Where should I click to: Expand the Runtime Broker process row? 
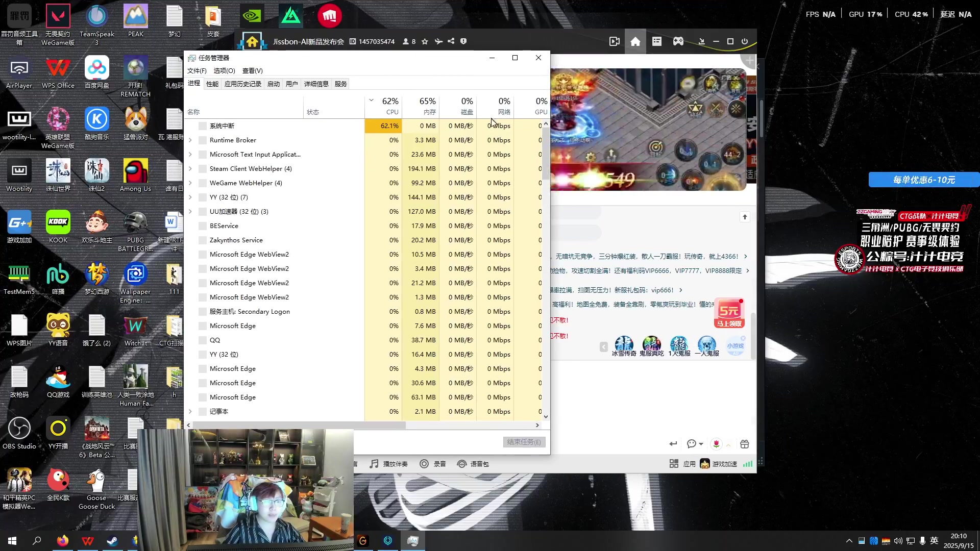coord(190,140)
